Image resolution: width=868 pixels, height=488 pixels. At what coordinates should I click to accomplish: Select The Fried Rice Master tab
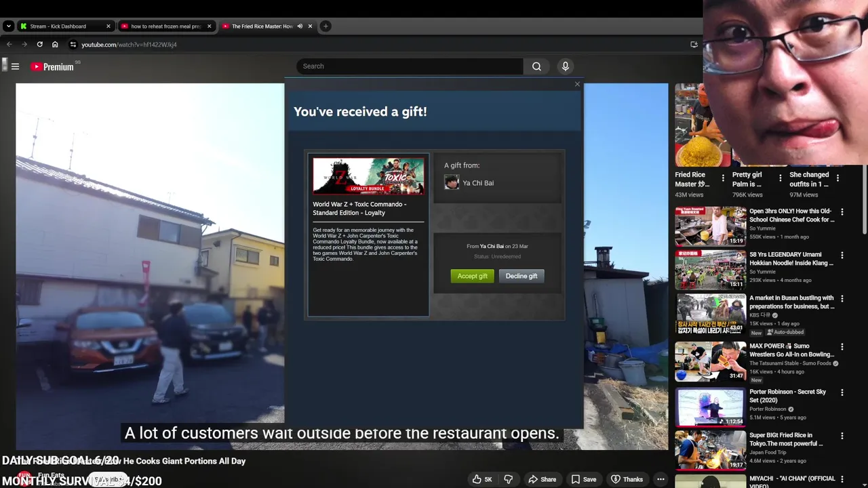pyautogui.click(x=268, y=26)
